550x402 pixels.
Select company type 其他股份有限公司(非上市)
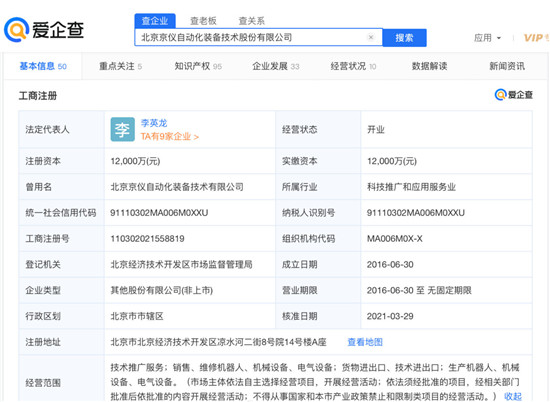point(162,290)
